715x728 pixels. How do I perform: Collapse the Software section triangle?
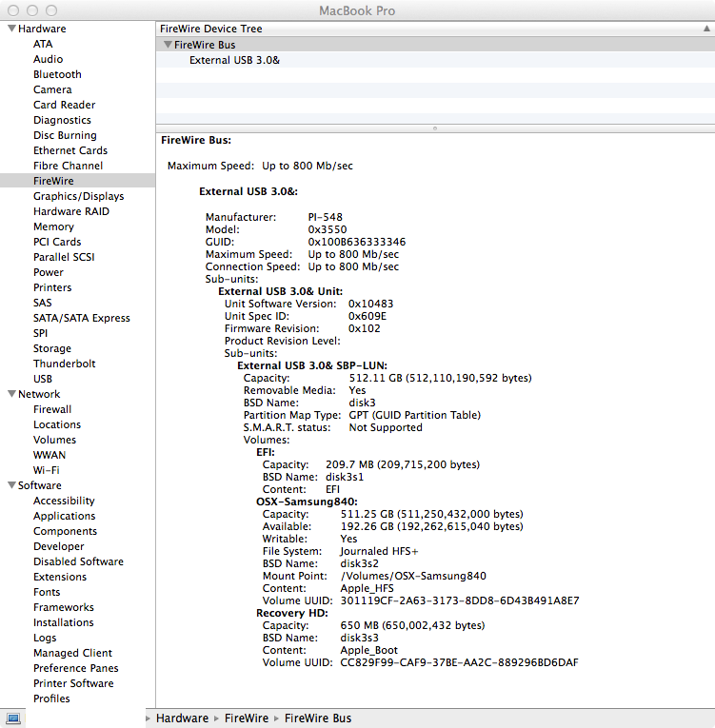[x=12, y=485]
